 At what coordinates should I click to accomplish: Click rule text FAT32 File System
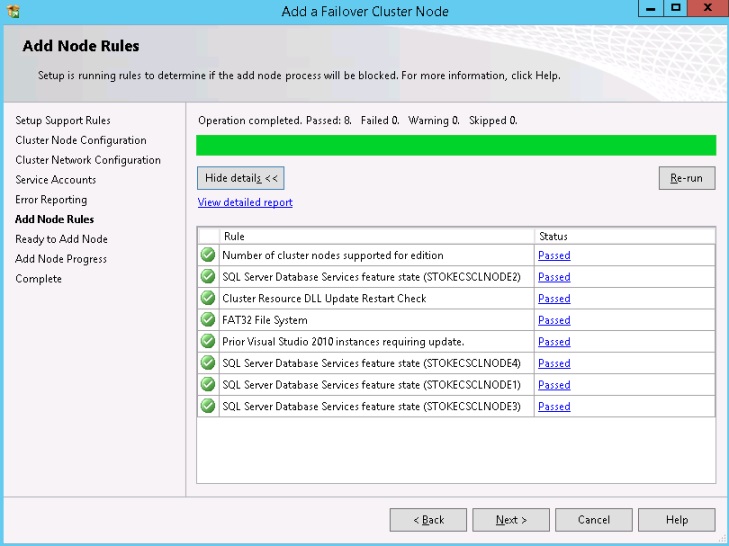point(265,320)
